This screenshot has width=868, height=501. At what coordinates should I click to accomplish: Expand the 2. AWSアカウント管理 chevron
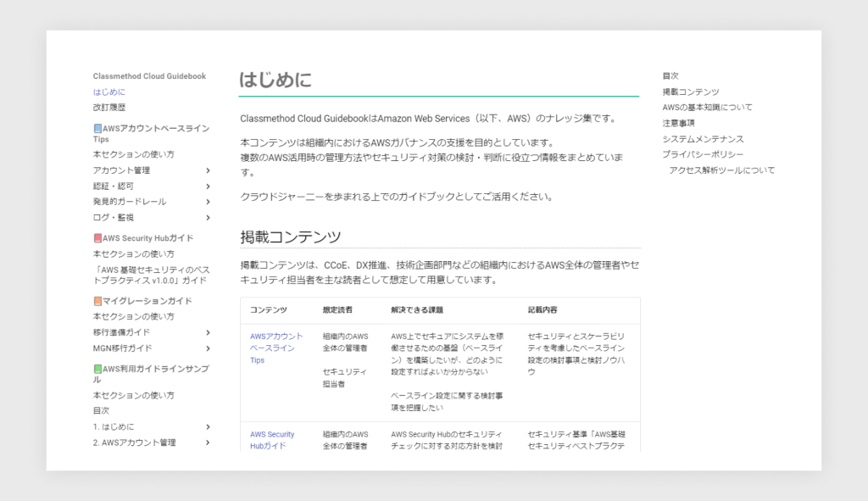pyautogui.click(x=208, y=443)
